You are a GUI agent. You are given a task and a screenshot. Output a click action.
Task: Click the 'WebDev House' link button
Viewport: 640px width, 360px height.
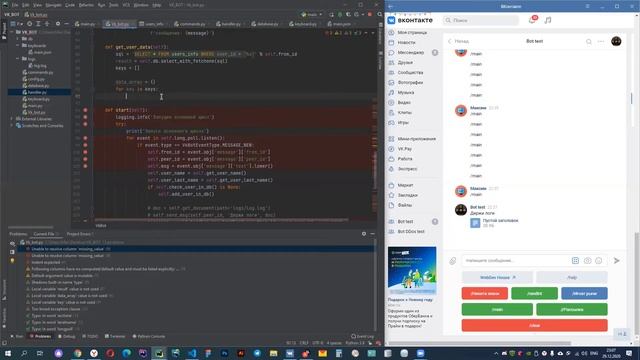(x=497, y=277)
